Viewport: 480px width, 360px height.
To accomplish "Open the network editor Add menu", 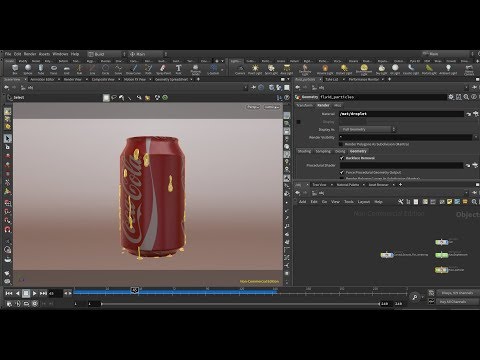I will (x=302, y=202).
